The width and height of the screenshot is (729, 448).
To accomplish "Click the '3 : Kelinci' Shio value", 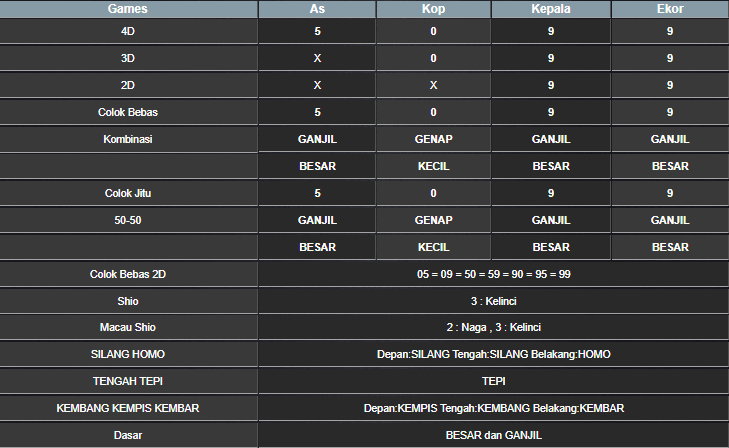I will tap(493, 301).
